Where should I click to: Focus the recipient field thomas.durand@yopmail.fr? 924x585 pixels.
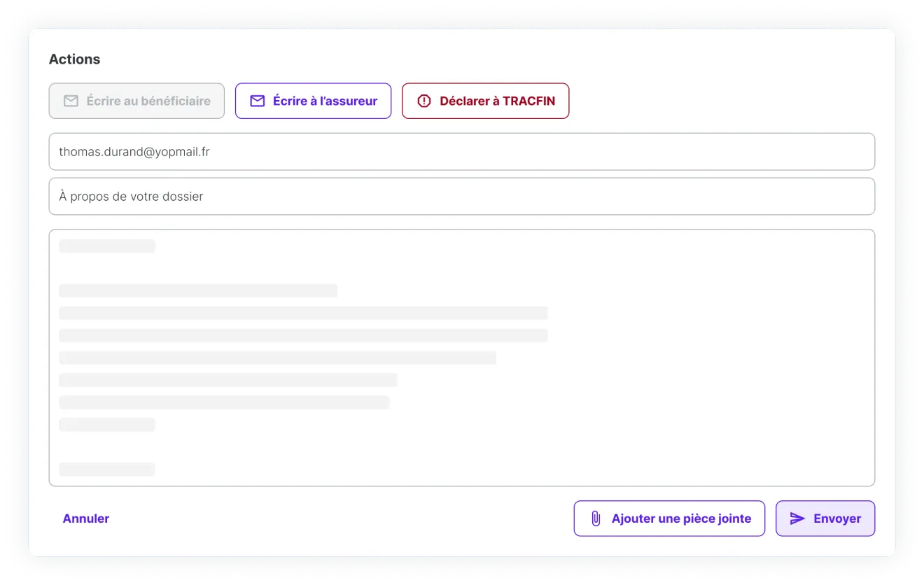(462, 151)
